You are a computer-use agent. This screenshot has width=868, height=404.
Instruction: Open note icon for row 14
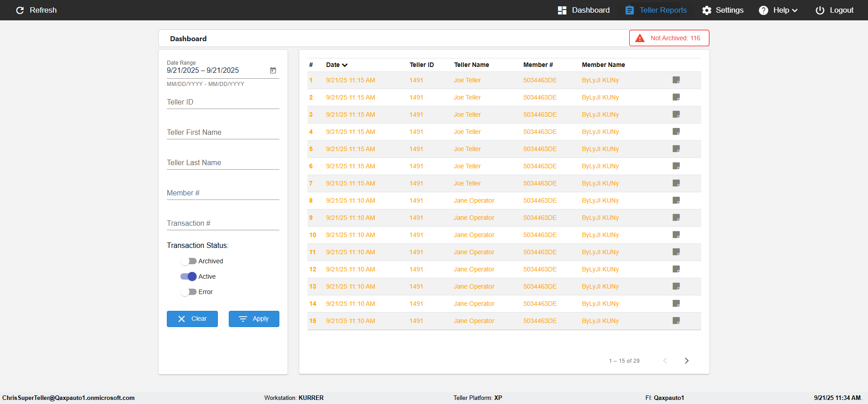pyautogui.click(x=676, y=304)
